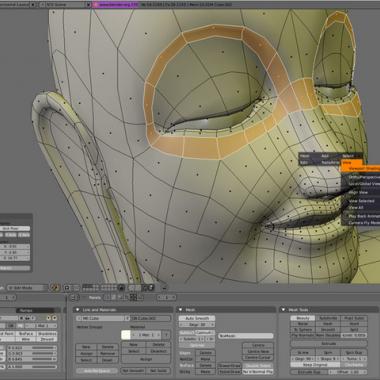Screen dimensions: 380x380
Task: Click the '1 Mat 1' material index stepper
Action: click(x=146, y=335)
